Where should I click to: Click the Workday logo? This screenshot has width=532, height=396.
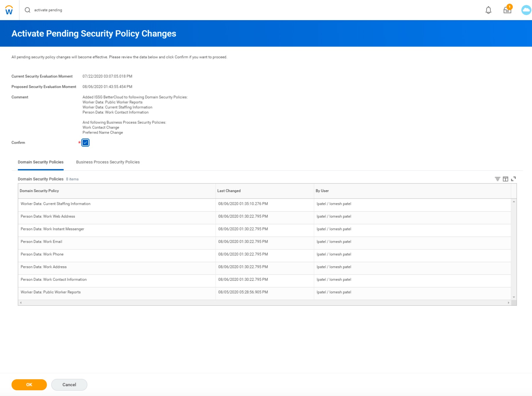[x=9, y=10]
